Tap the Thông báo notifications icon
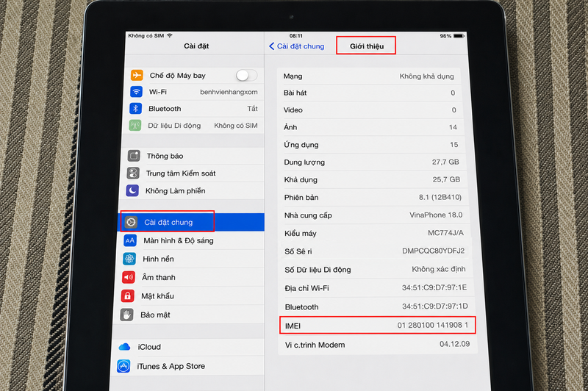 (x=134, y=156)
